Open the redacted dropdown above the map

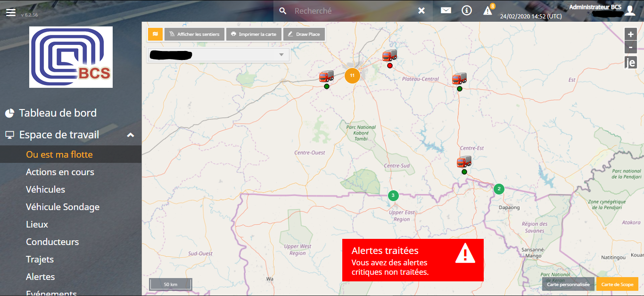218,55
